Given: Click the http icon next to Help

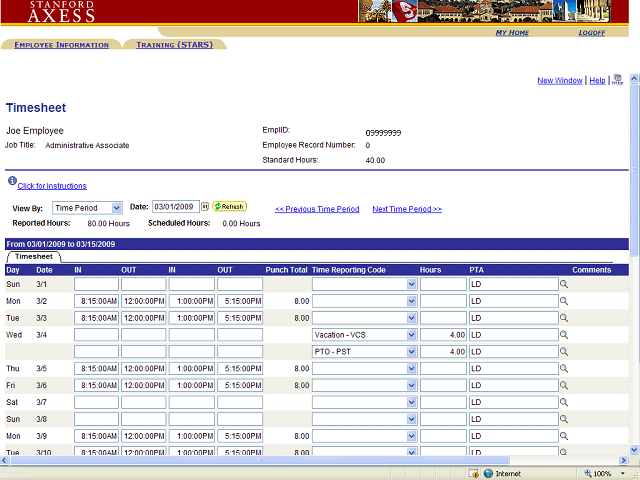Looking at the screenshot, I should click(617, 80).
